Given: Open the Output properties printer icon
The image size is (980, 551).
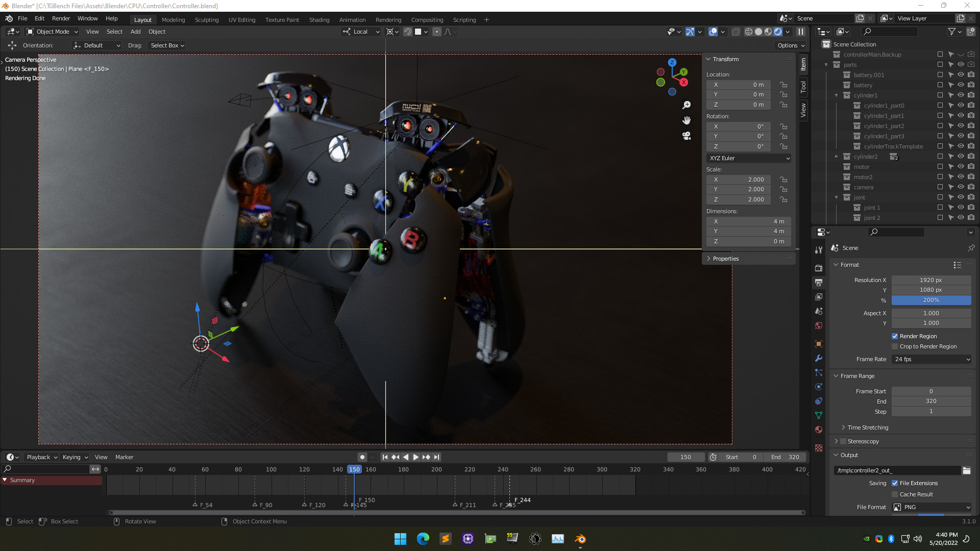Looking at the screenshot, I should (x=819, y=282).
